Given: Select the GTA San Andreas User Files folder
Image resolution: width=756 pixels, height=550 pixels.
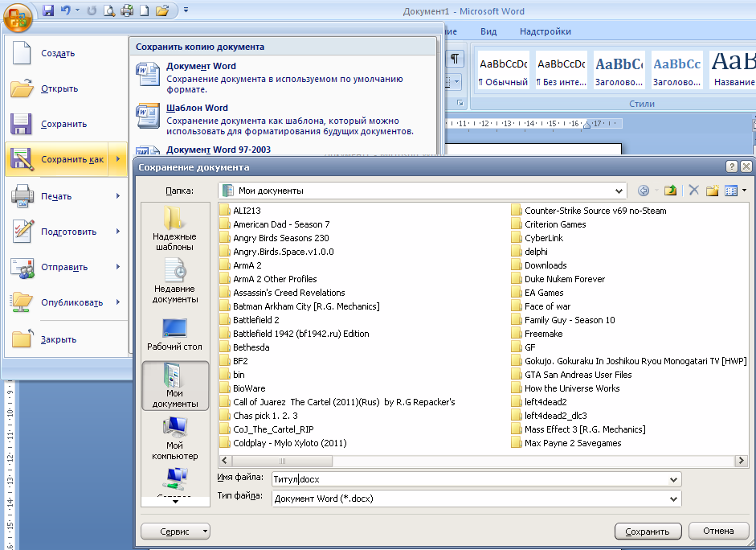Looking at the screenshot, I should coord(571,375).
